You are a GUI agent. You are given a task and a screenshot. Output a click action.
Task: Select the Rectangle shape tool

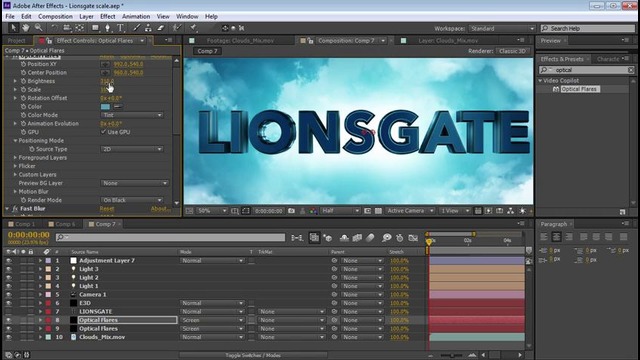[x=95, y=28]
